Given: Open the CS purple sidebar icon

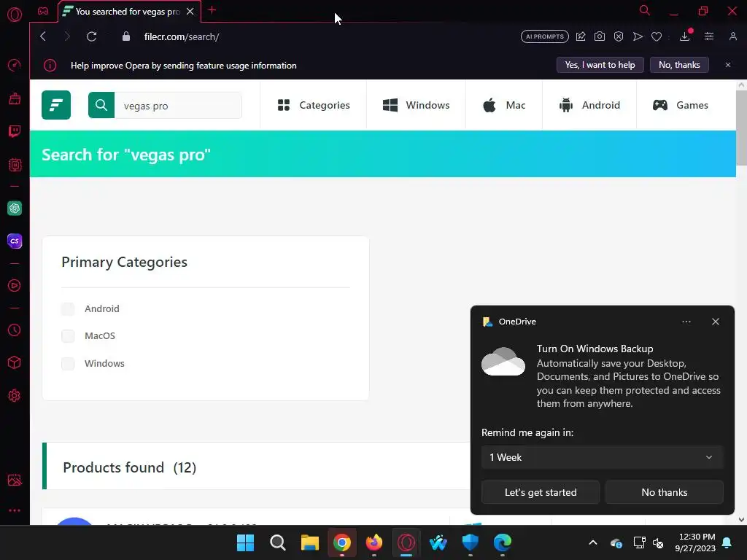Looking at the screenshot, I should [x=15, y=241].
